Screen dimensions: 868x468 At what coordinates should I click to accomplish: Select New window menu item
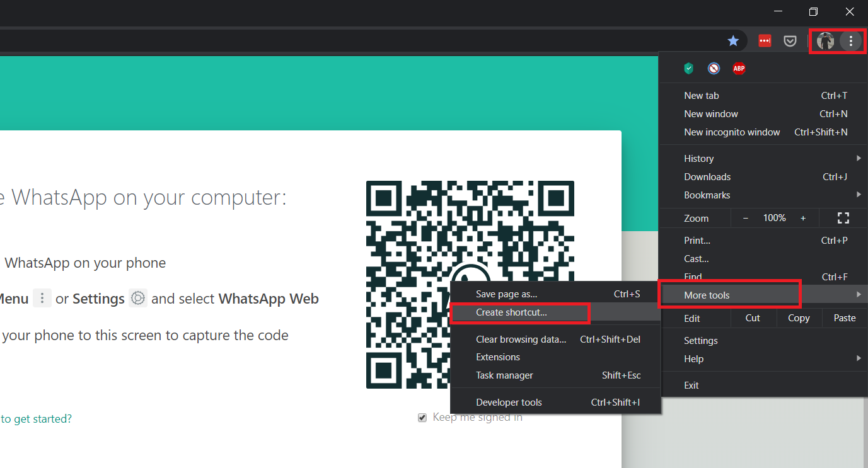tap(763, 114)
